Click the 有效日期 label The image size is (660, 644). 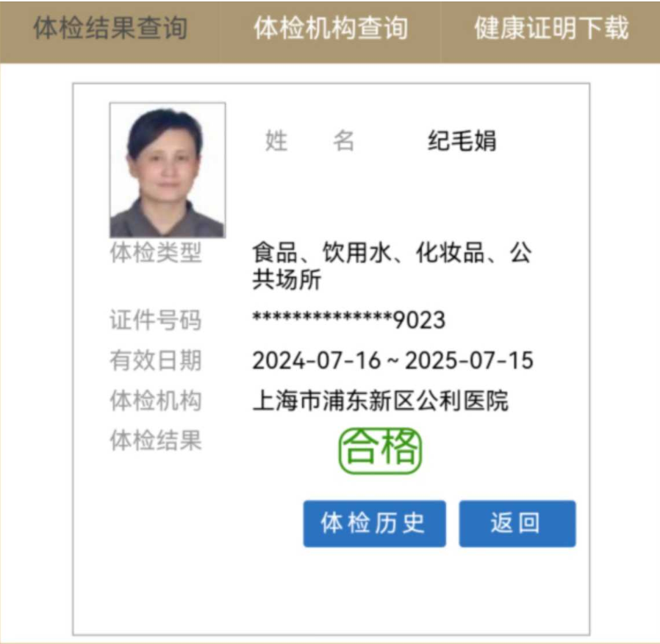156,360
